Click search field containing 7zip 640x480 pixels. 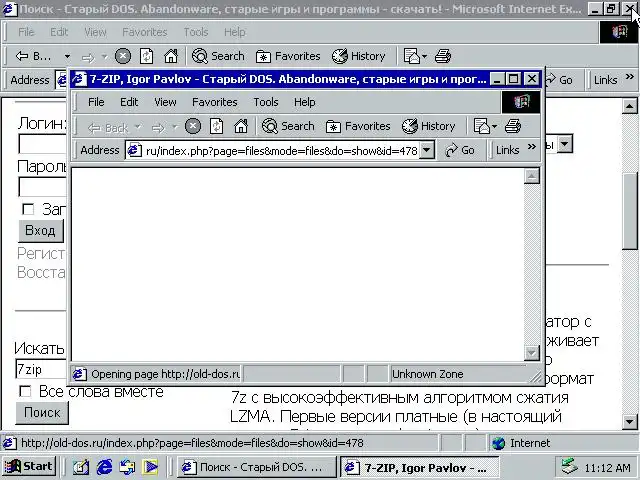point(41,369)
